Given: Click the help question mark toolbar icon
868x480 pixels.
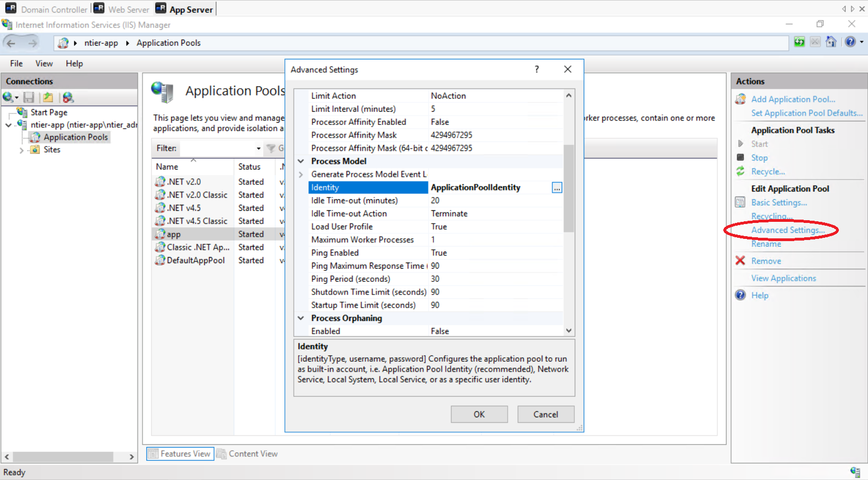Looking at the screenshot, I should pyautogui.click(x=850, y=42).
